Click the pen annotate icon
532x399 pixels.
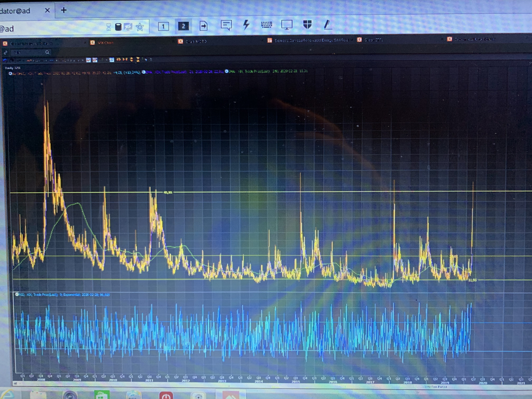327,25
